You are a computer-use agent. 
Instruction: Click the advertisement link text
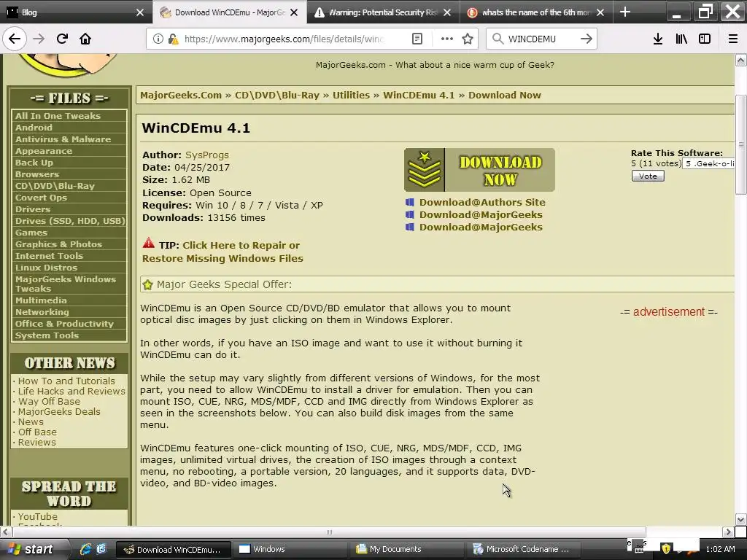tap(668, 311)
